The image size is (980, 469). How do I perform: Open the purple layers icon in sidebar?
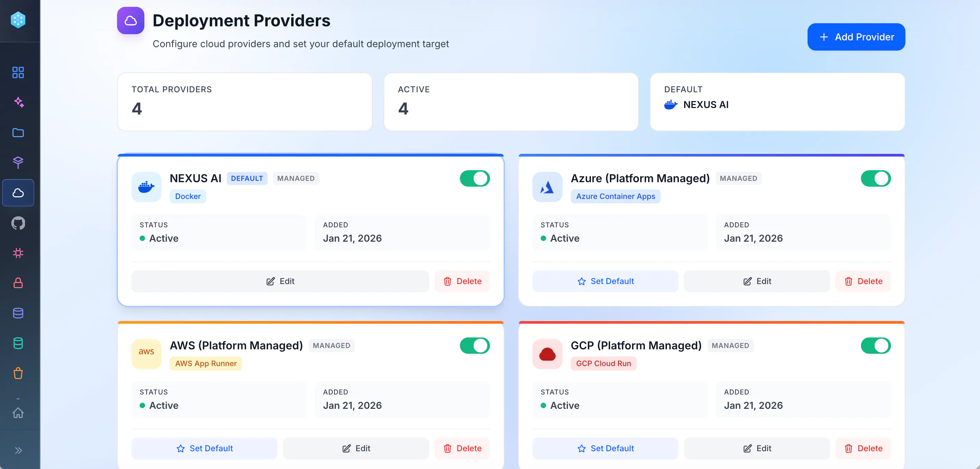18,163
